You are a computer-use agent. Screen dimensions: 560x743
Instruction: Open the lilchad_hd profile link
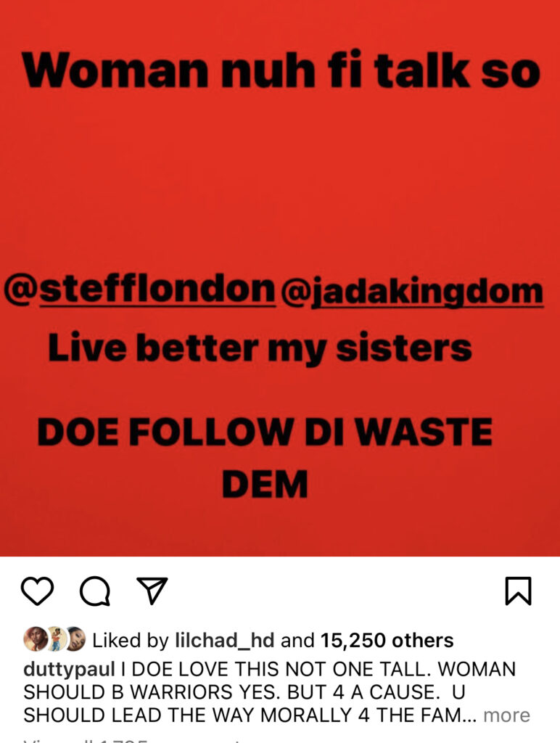225,641
